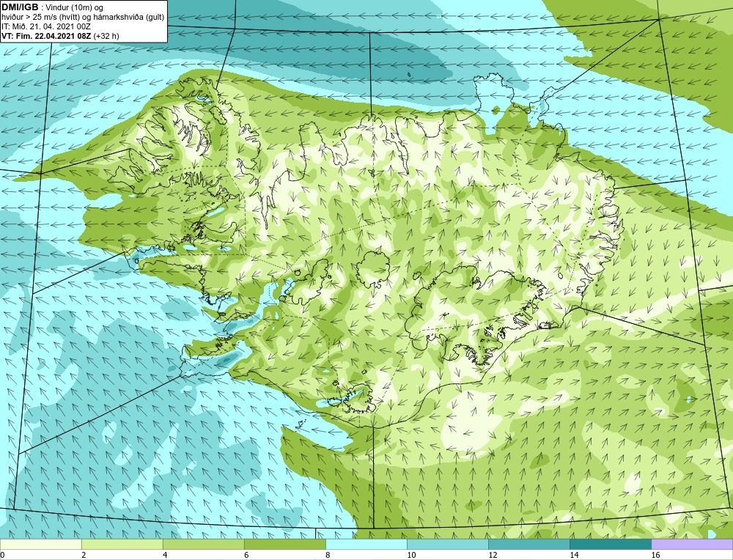
Task: Click the 14–16 m/s dark teal legend swatch
Action: pos(610,544)
